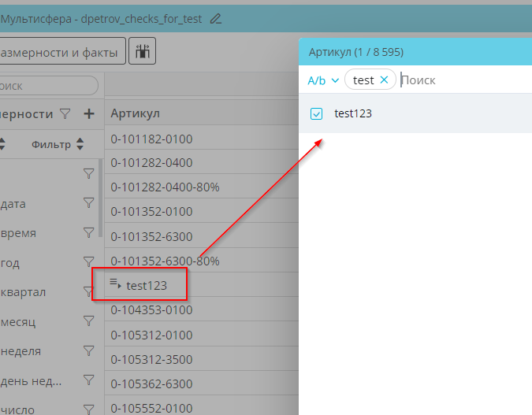Open the filter funnel for дата
The height and width of the screenshot is (415, 532).
click(89, 203)
